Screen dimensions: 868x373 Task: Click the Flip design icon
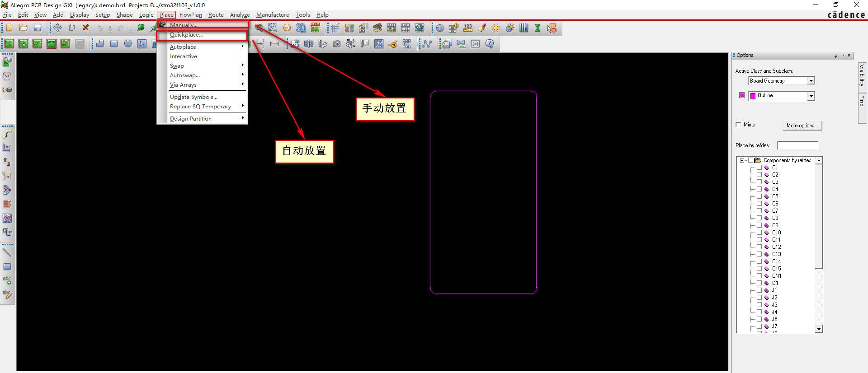315,28
